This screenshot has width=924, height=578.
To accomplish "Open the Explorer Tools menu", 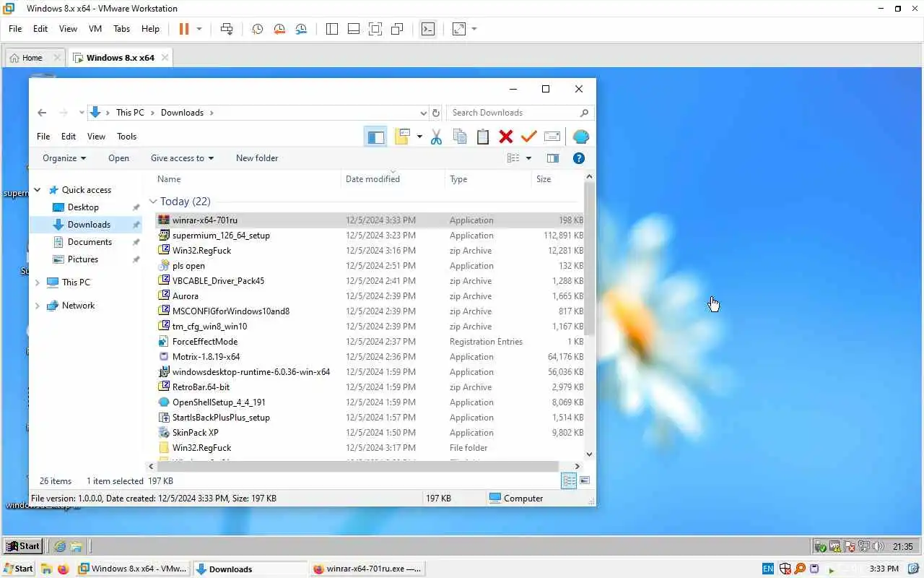I will [126, 136].
